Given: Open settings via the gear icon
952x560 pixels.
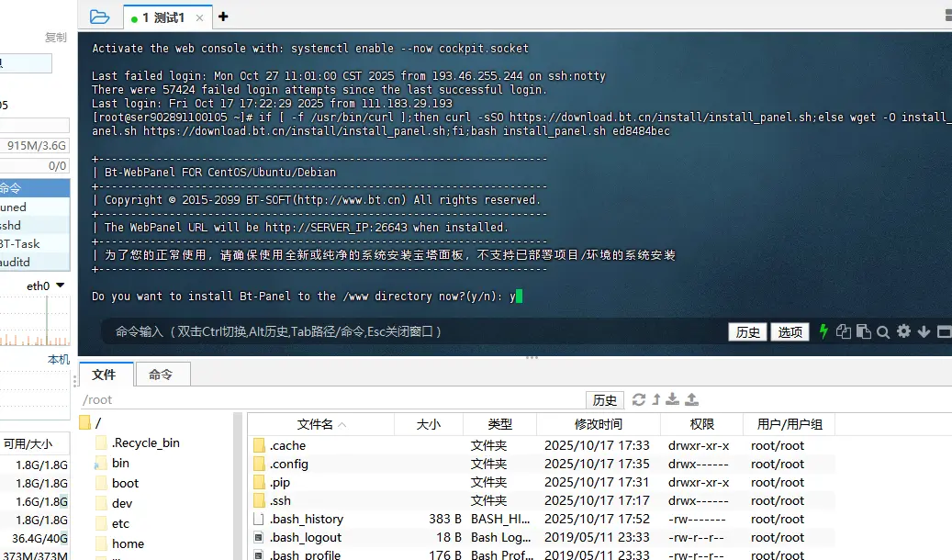Looking at the screenshot, I should [904, 331].
